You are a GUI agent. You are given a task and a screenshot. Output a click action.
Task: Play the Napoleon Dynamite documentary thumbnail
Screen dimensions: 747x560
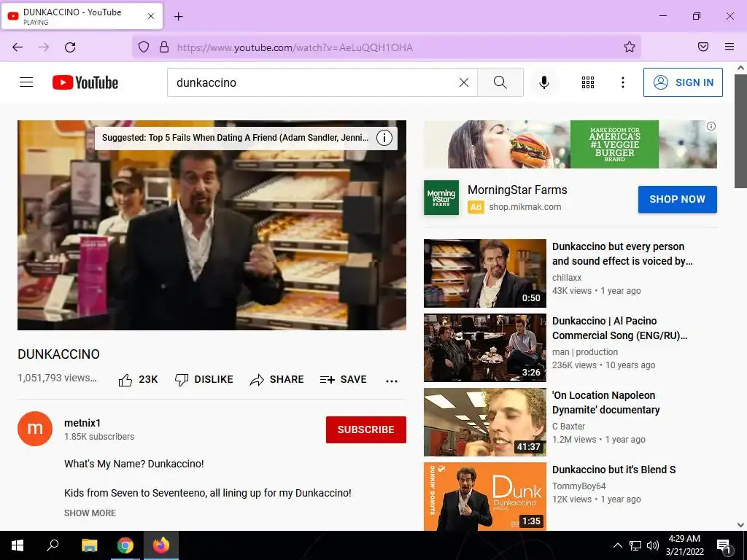pos(485,422)
